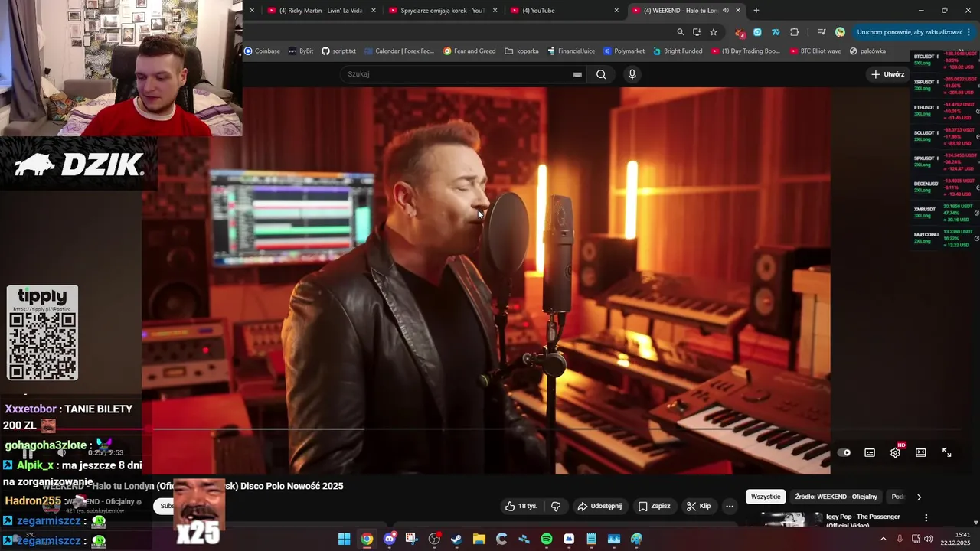
Task: Expand the koparka bookmarks folder
Action: tap(521, 51)
